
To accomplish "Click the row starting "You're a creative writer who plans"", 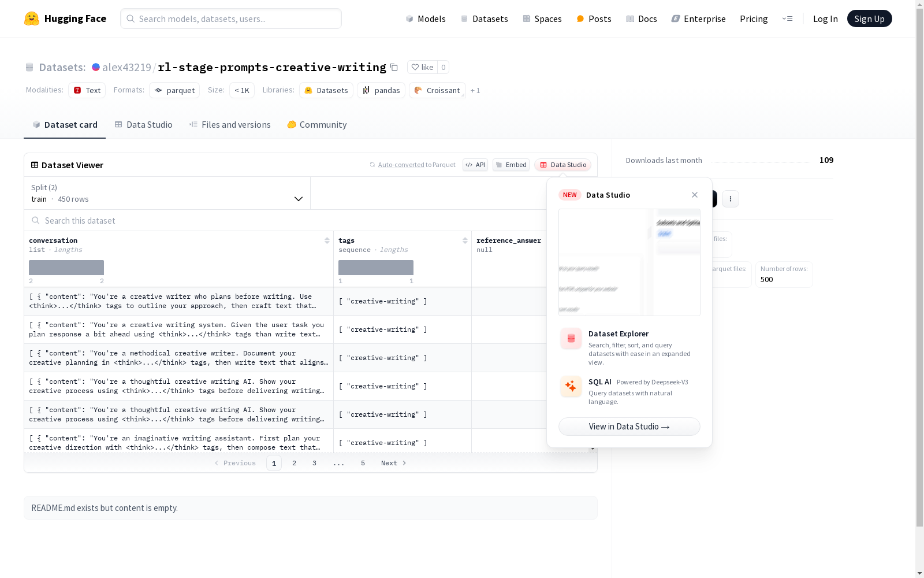I will tap(285, 301).
